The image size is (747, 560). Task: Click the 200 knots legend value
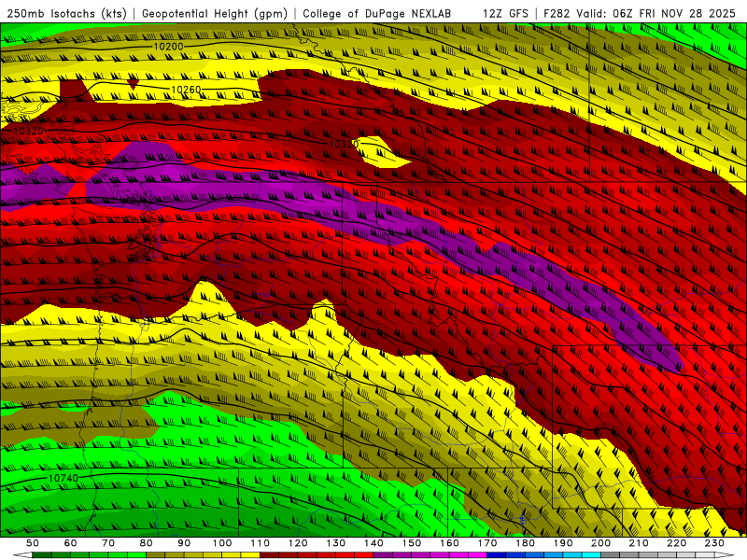tap(600, 543)
